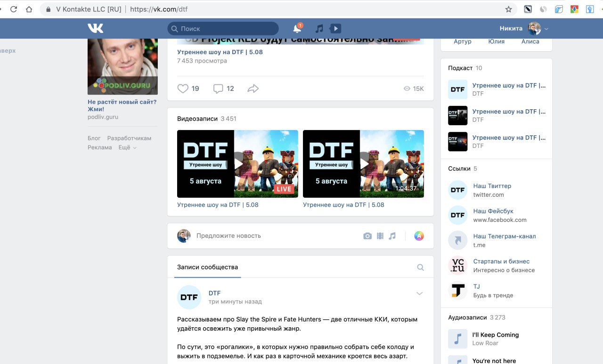Click the три минуты назад timestamp

click(235, 301)
